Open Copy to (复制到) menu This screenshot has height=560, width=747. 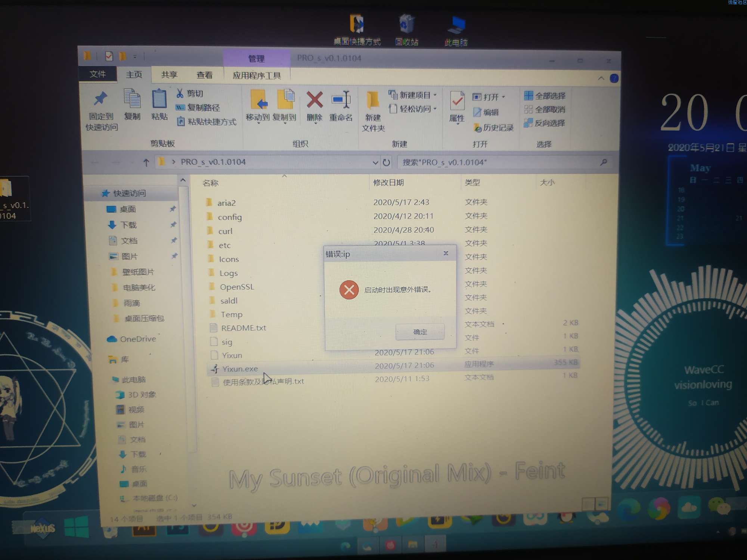pyautogui.click(x=285, y=107)
